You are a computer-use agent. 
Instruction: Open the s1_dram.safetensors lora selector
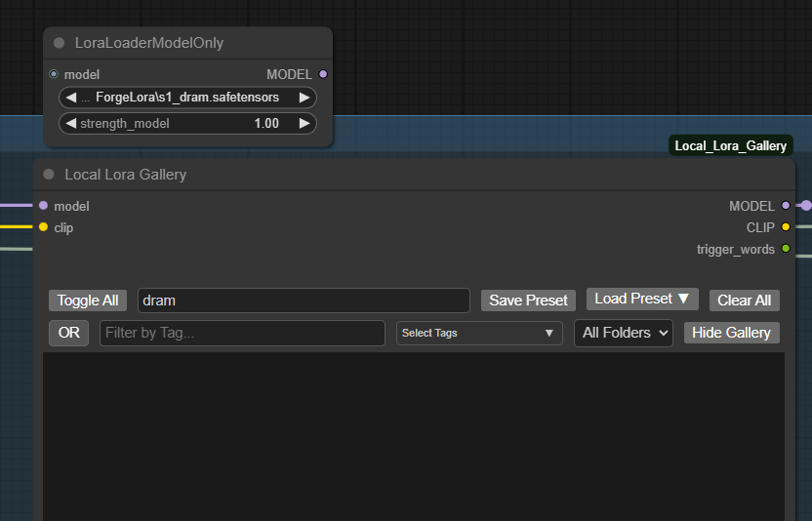[x=187, y=98]
